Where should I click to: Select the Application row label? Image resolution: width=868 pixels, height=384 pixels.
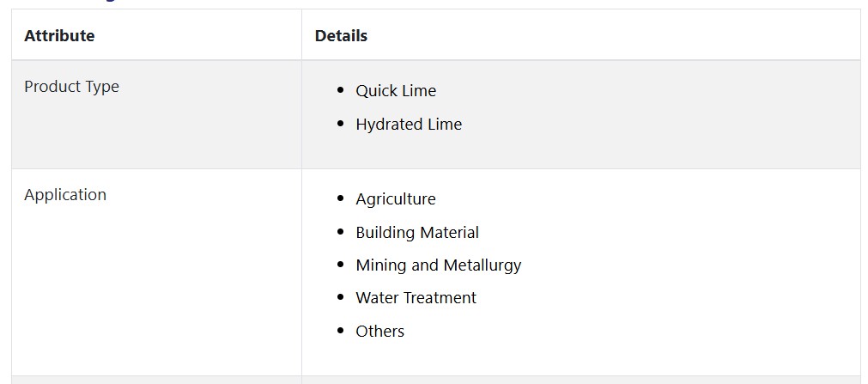click(x=65, y=194)
